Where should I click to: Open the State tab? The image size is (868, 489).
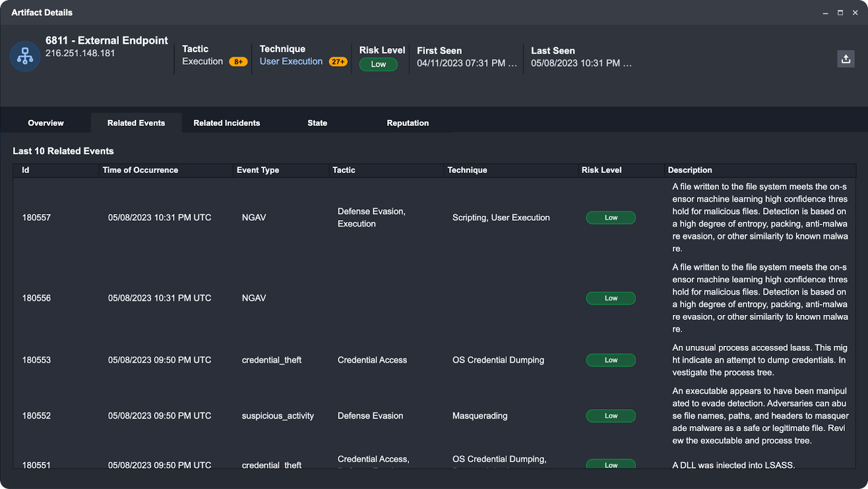click(317, 123)
